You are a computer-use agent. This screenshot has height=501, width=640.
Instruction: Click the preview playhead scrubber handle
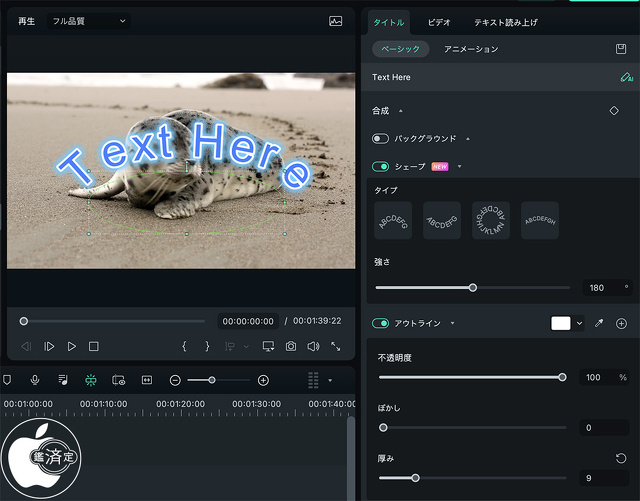coord(24,321)
